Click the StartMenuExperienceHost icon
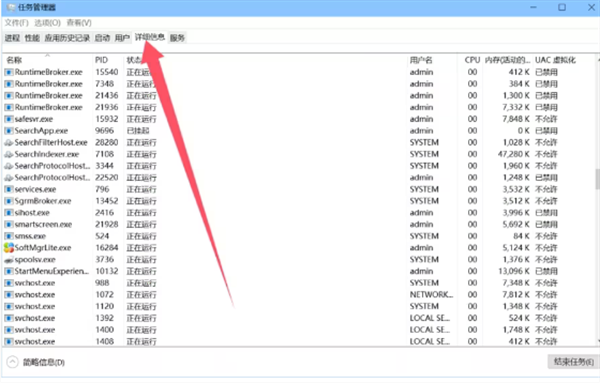 point(8,271)
